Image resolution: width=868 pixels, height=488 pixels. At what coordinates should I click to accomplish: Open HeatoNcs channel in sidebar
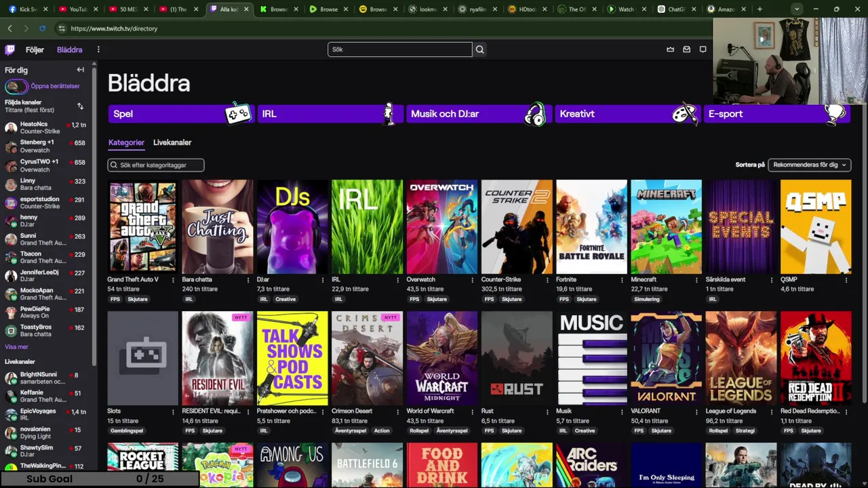[46, 127]
